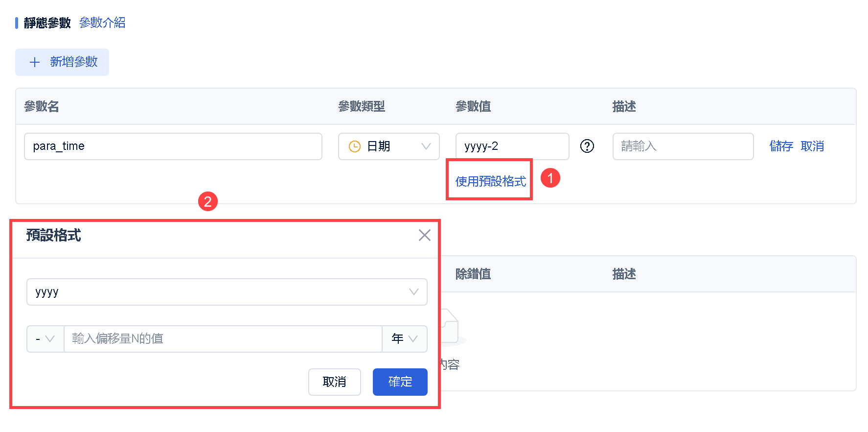This screenshot has height=432, width=868.
Task: Click the 輸入偏移量N的值 offset field
Action: pos(223,339)
